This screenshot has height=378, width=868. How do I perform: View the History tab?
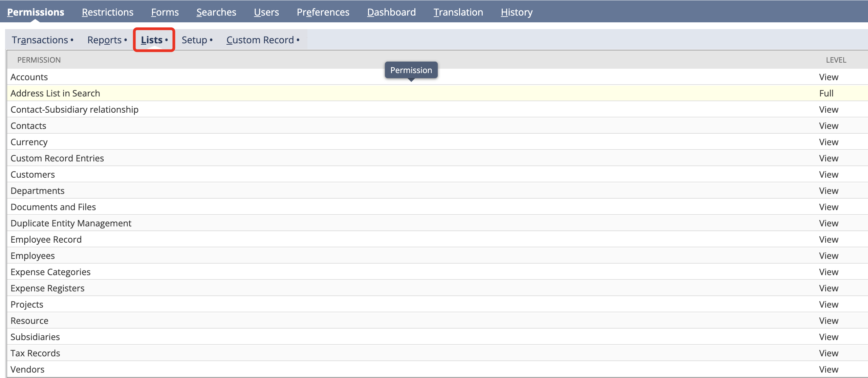516,12
